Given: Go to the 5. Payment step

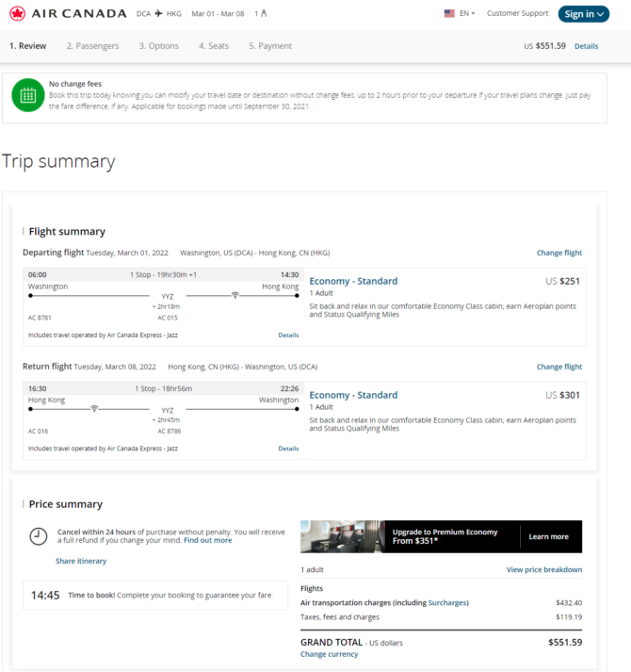Looking at the screenshot, I should tap(270, 46).
